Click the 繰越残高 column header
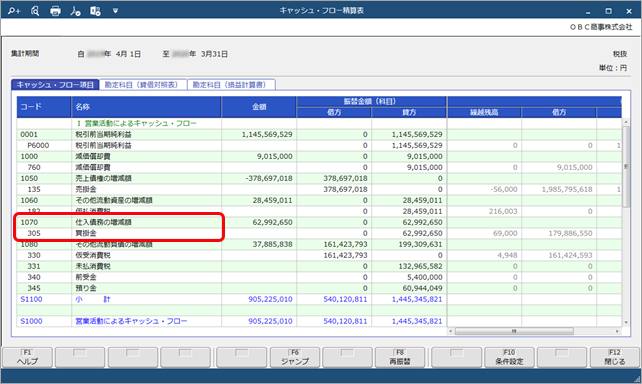 (x=484, y=112)
